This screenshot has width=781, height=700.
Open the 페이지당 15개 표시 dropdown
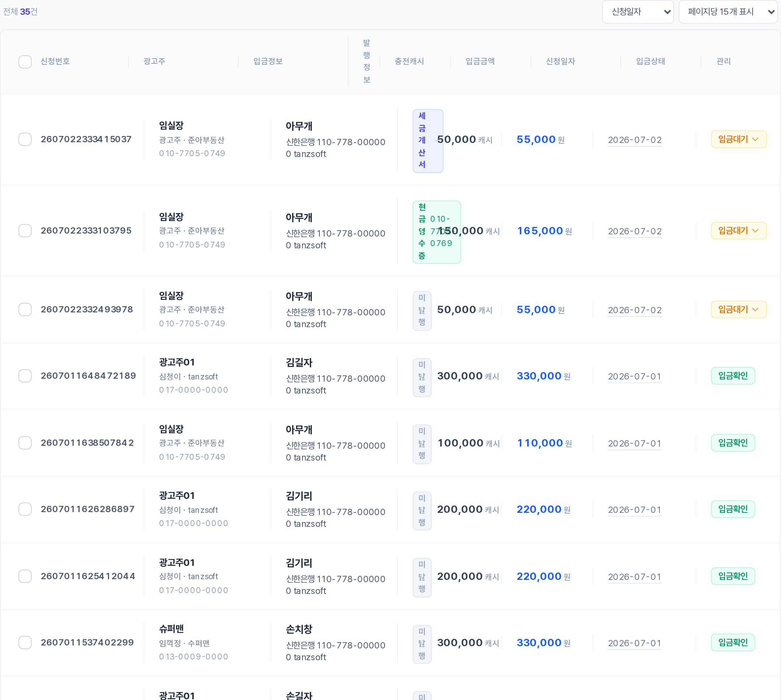[x=728, y=12]
